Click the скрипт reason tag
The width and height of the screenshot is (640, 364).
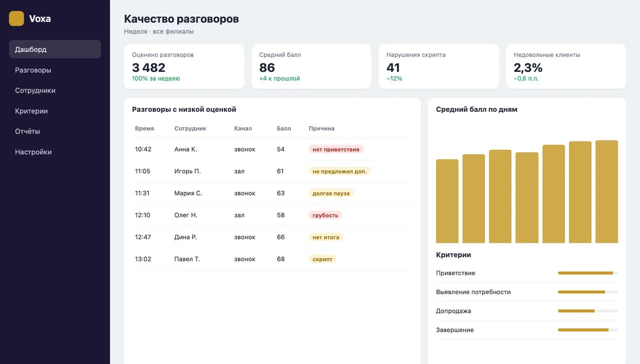(x=322, y=259)
